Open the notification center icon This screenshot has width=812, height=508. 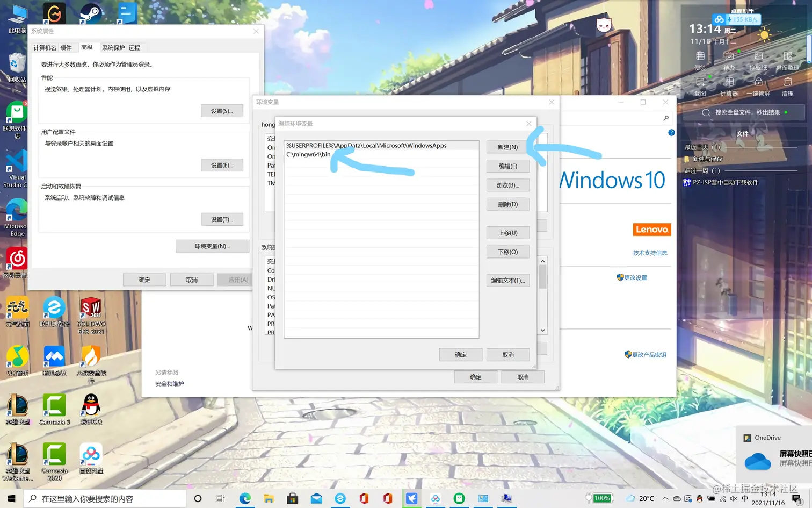click(x=797, y=498)
